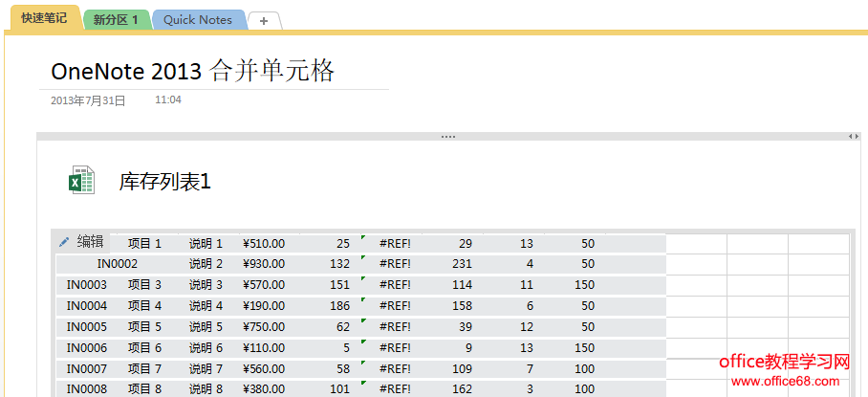Select the merged cell IN0002

click(x=117, y=264)
